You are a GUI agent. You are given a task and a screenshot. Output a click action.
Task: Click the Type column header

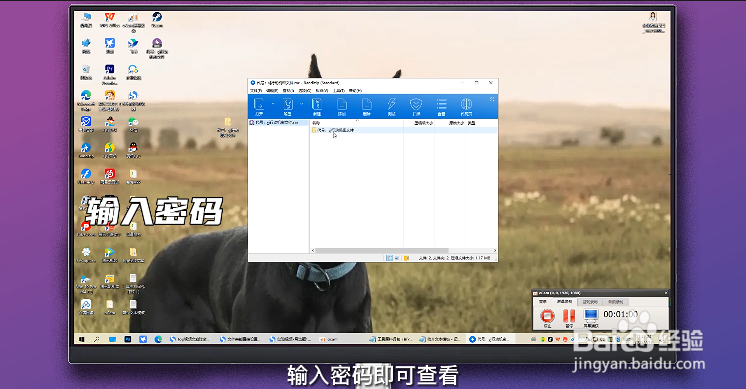coord(471,123)
